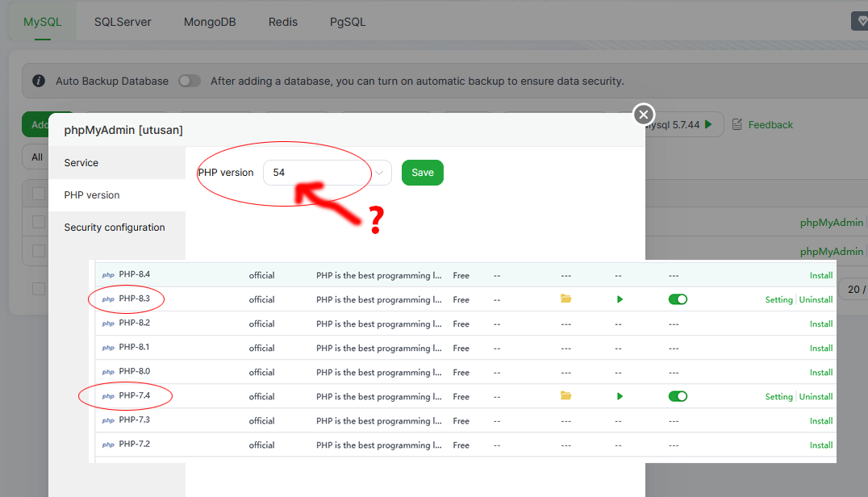Screen dimensions: 868x497
Task: Click the PHP-8.3 running status play icon
Action: (620, 299)
